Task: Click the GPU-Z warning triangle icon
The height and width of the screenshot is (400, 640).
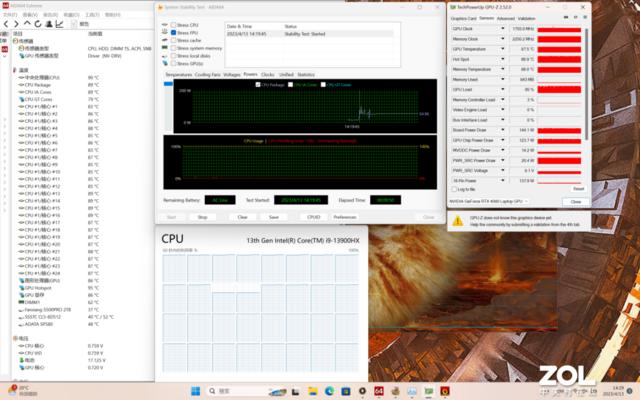Action: pyautogui.click(x=458, y=221)
